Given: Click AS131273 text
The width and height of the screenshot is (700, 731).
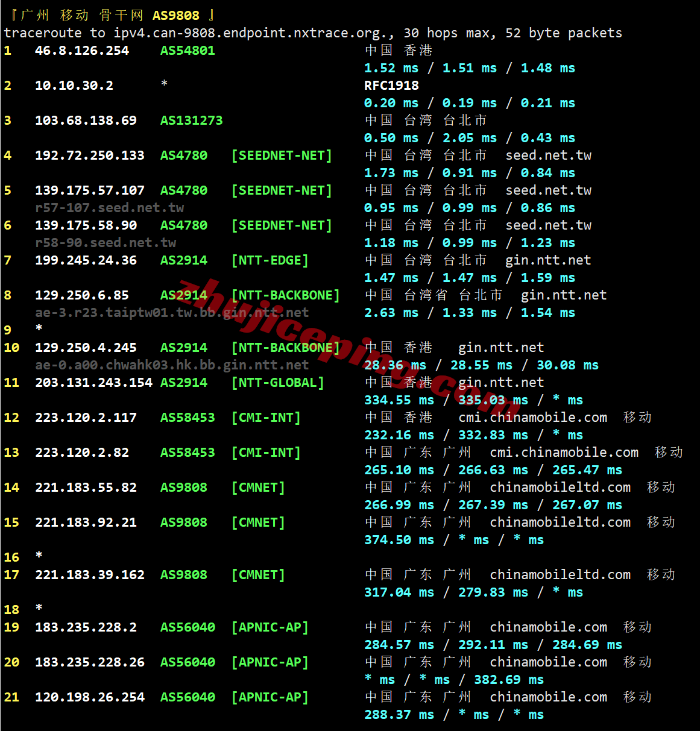Looking at the screenshot, I should [192, 121].
